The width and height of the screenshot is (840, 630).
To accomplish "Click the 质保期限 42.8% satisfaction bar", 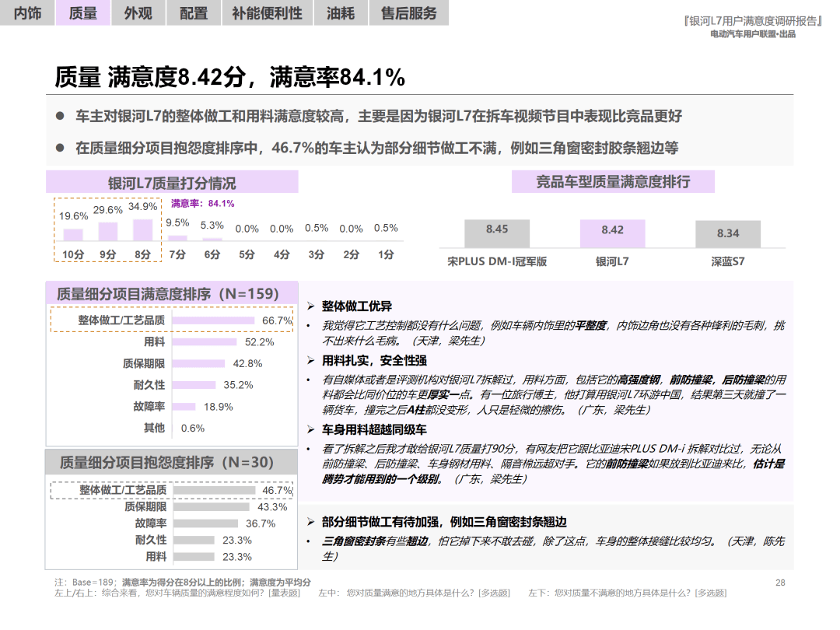I will tap(199, 363).
